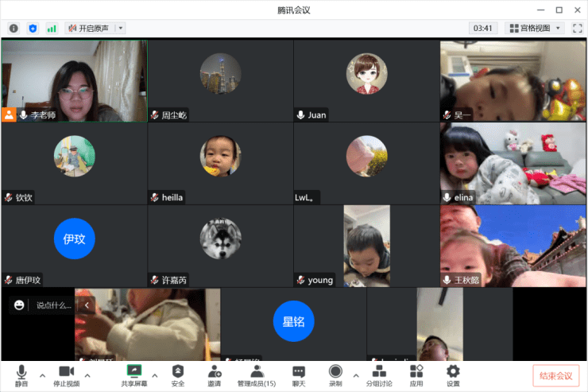Select elina's video thumbnail
The width and height of the screenshot is (588, 392).
[x=513, y=163]
